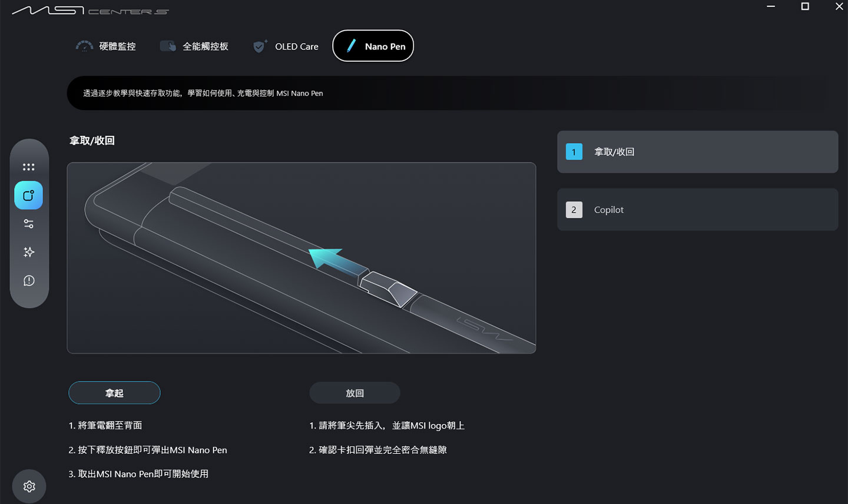This screenshot has width=848, height=504.
Task: Select step 2 Copilot in right panel
Action: click(697, 210)
